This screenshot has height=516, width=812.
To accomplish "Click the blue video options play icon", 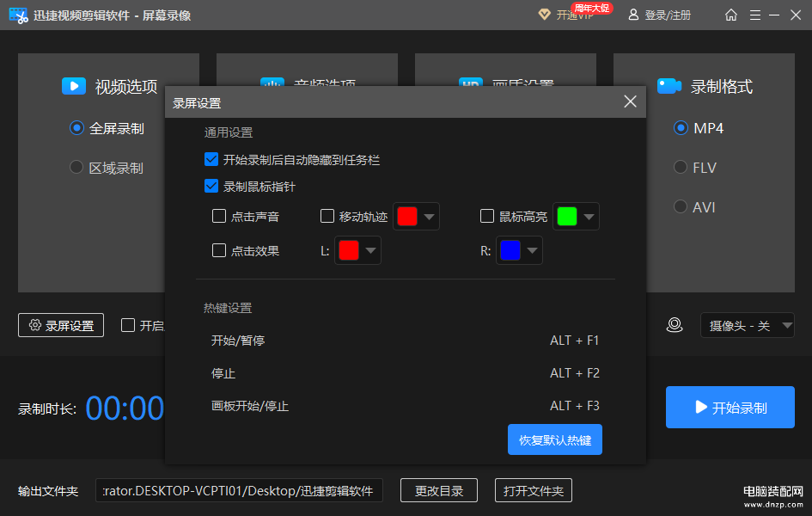I will (x=74, y=86).
